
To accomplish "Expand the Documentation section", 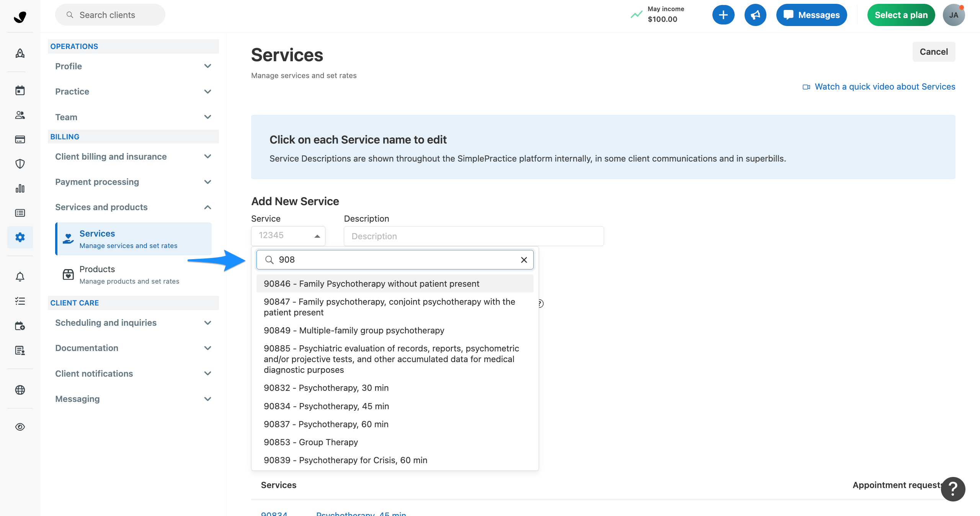I will point(133,348).
